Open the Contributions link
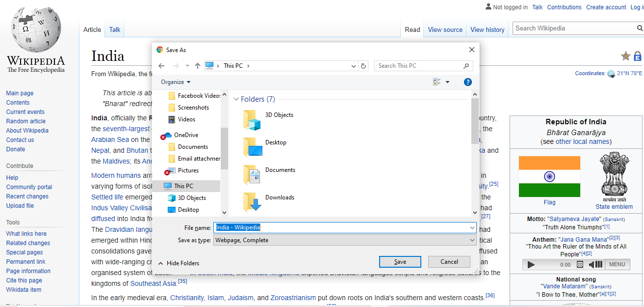 point(565,7)
